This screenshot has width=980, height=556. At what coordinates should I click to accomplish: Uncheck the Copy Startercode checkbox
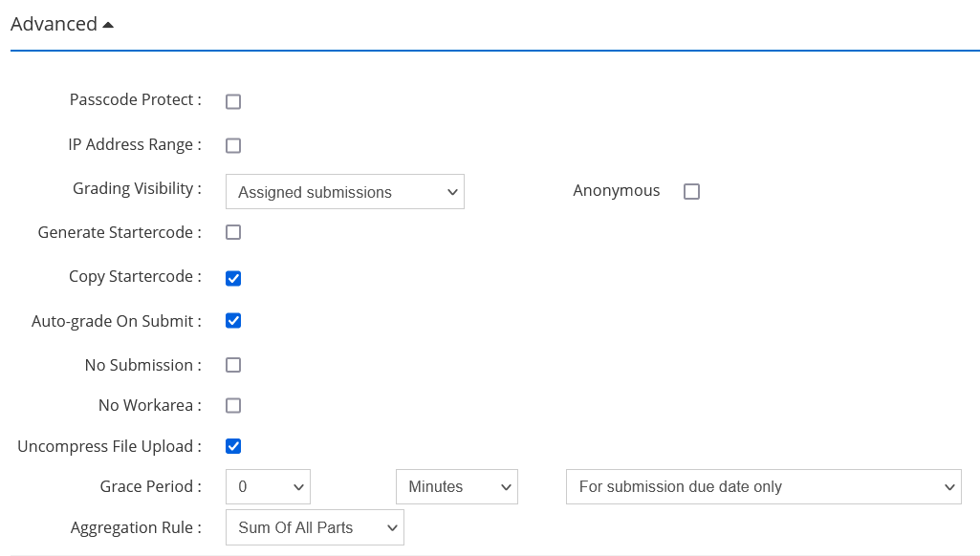(x=233, y=278)
